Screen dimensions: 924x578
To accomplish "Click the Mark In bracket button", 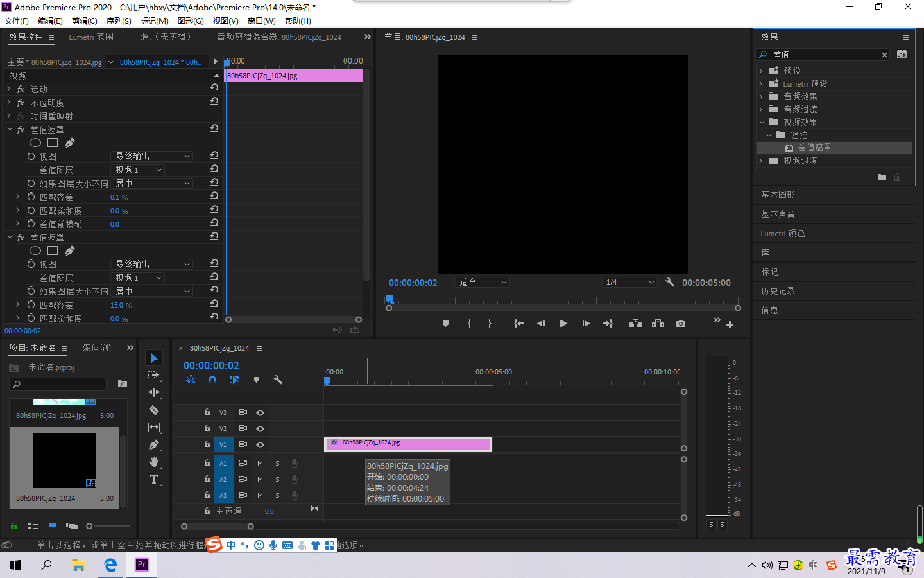I will pos(469,324).
